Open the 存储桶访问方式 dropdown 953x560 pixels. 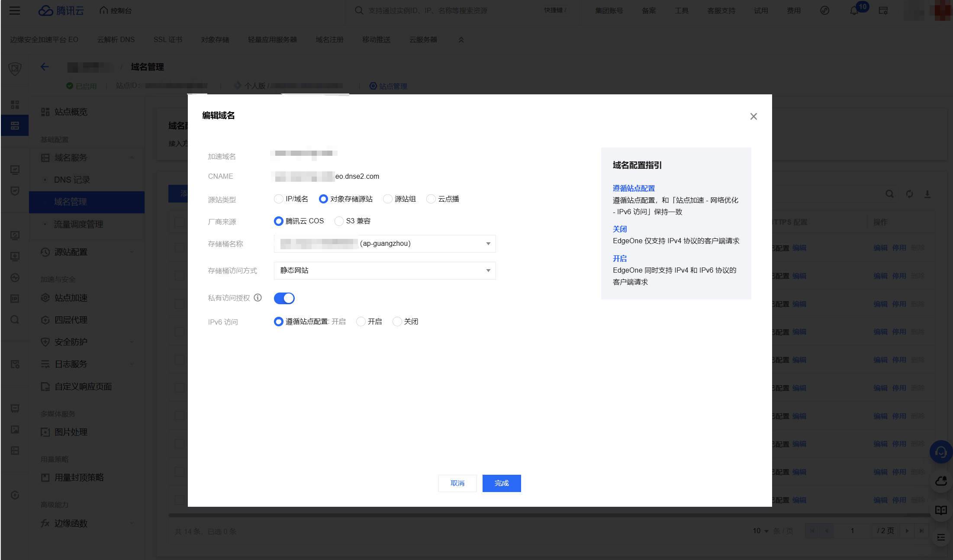click(384, 270)
